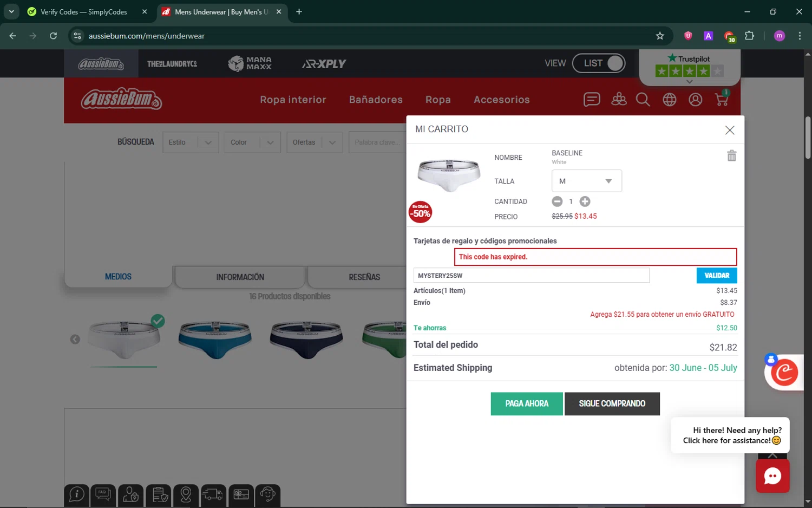
Task: Click the Palabra clave search field
Action: (x=378, y=142)
